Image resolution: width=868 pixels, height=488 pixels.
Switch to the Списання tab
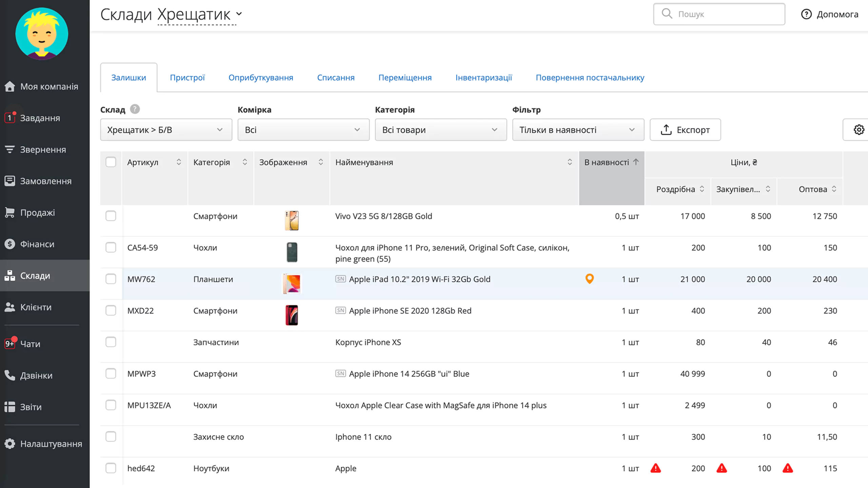click(336, 78)
